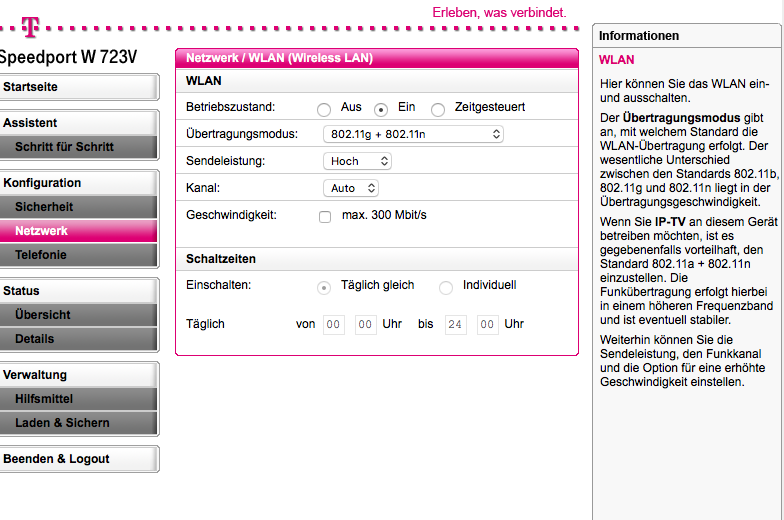
Task: Open the Verwaltung section
Action: click(x=78, y=375)
